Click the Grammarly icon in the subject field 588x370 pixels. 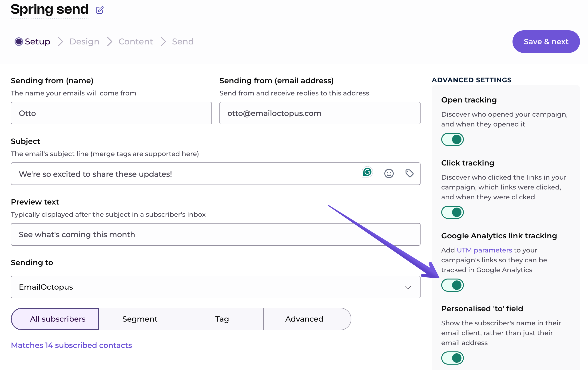(x=367, y=172)
